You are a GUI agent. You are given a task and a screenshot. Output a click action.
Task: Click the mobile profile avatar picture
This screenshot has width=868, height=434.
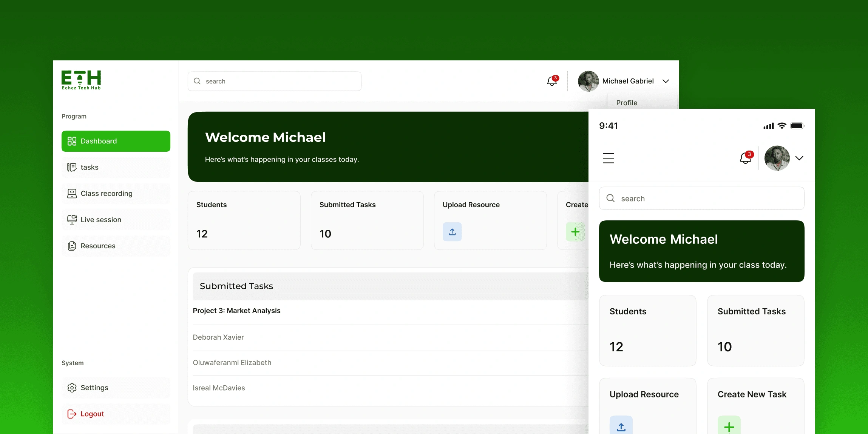click(x=777, y=158)
